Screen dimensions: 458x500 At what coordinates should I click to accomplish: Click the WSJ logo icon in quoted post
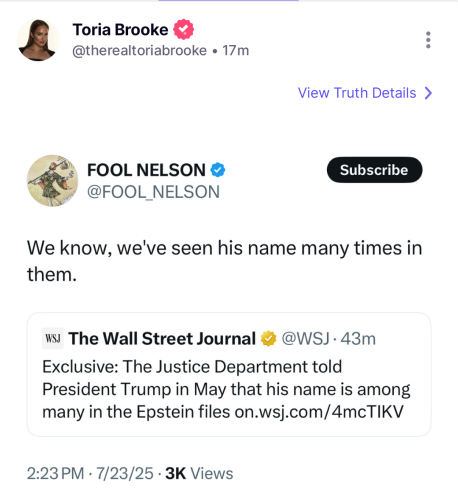pyautogui.click(x=53, y=338)
